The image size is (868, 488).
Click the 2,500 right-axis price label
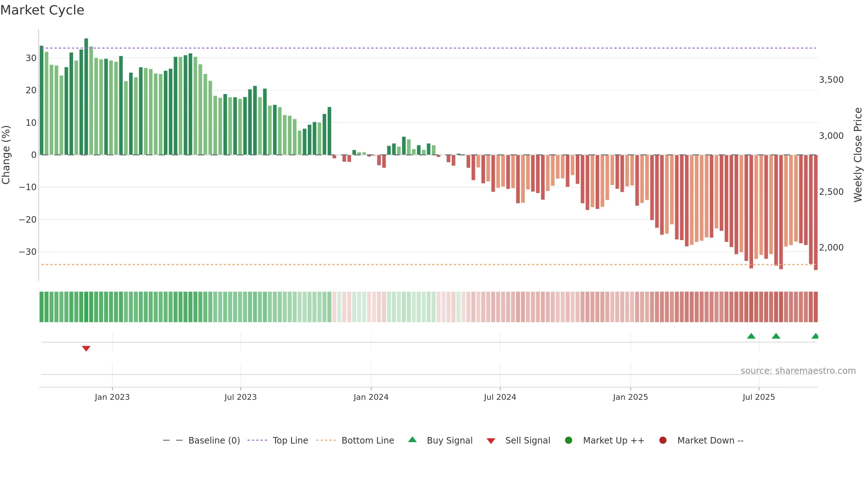point(831,192)
